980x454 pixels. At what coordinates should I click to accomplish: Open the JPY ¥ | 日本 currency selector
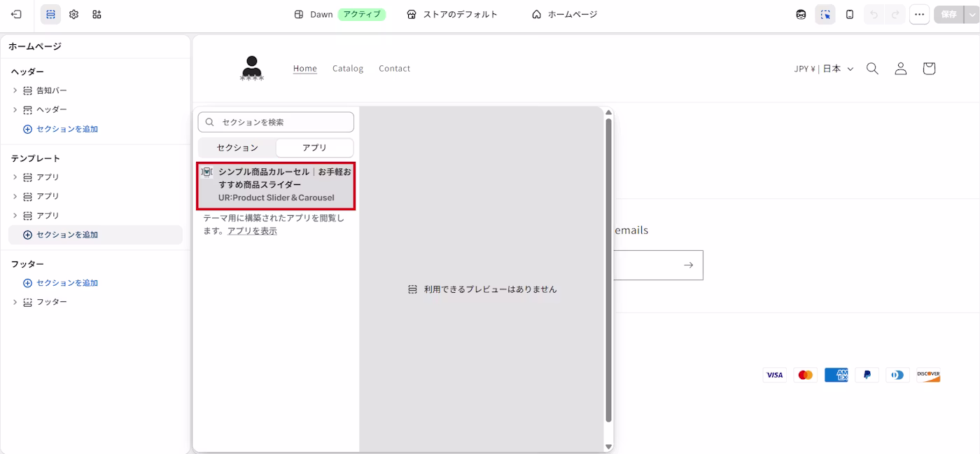tap(824, 69)
